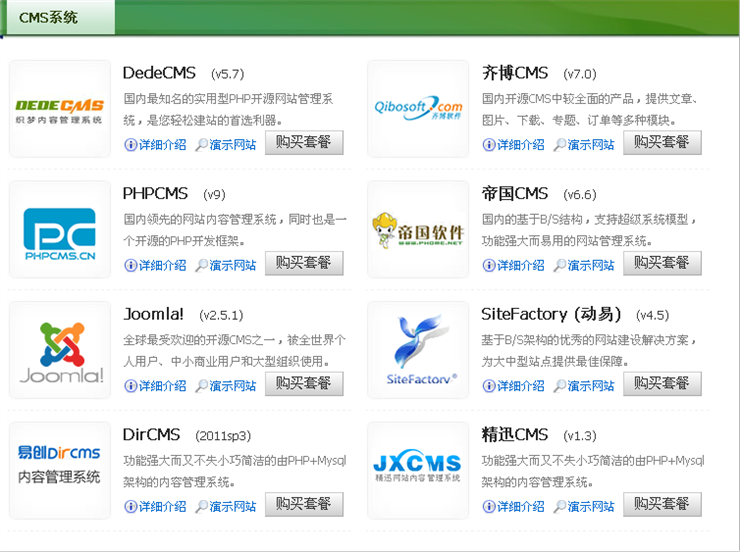Open 精迅CMS 详细介绍 link
740x552 pixels.
coord(521,507)
